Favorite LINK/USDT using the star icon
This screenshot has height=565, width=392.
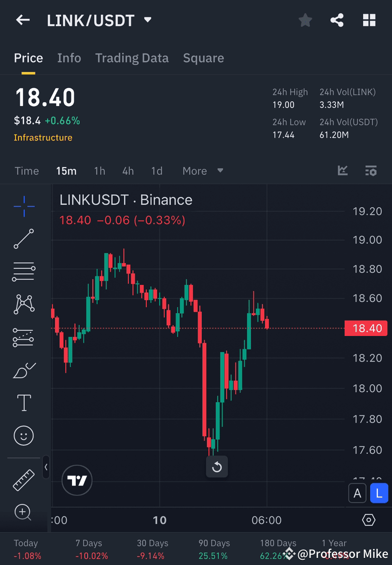click(x=305, y=20)
